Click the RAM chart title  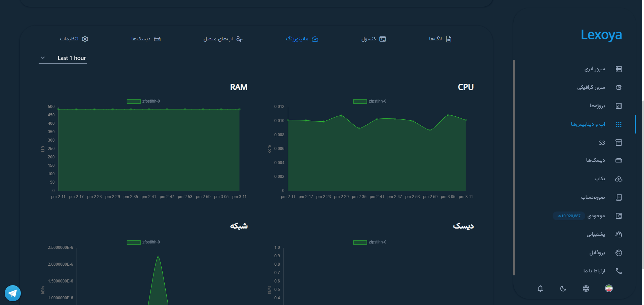click(x=239, y=87)
